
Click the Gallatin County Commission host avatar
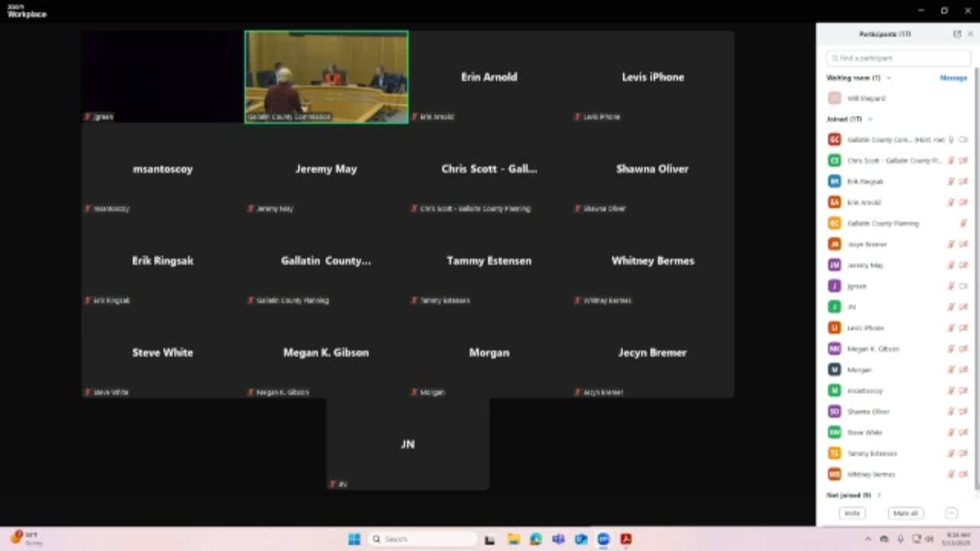tap(835, 139)
